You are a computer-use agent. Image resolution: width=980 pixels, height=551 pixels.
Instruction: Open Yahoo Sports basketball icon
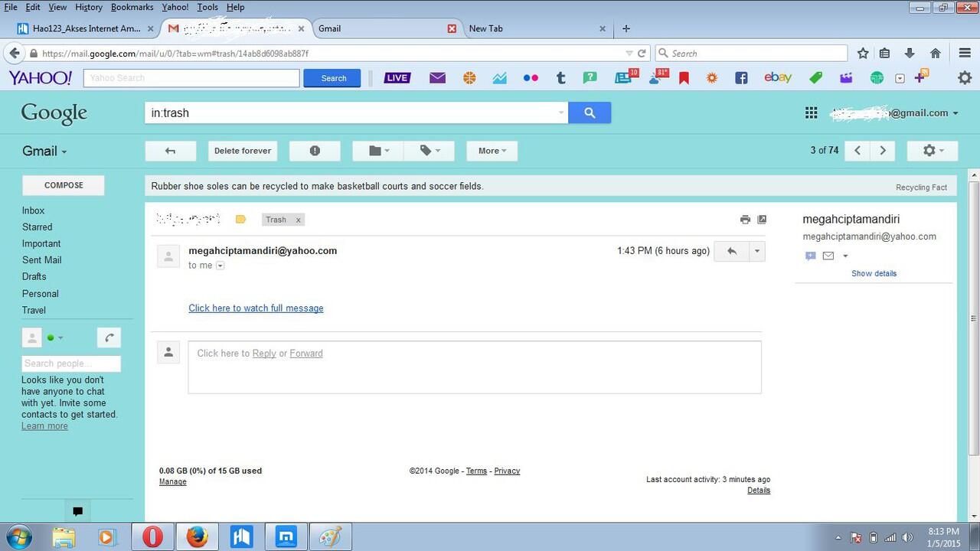click(469, 78)
